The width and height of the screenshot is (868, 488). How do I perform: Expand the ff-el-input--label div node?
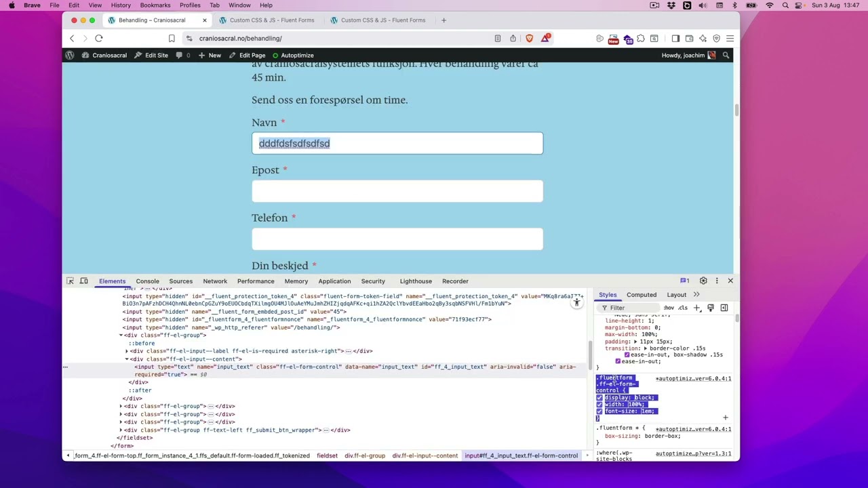point(127,351)
